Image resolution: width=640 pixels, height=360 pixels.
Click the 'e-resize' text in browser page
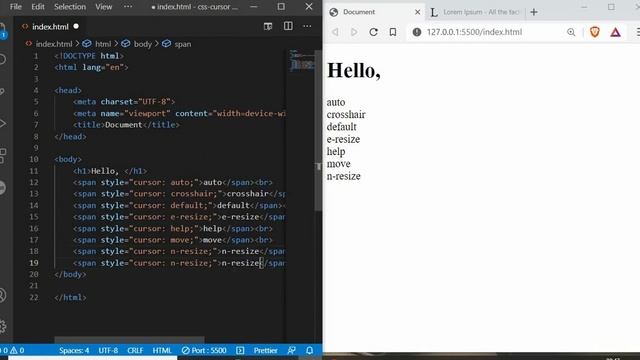click(343, 139)
